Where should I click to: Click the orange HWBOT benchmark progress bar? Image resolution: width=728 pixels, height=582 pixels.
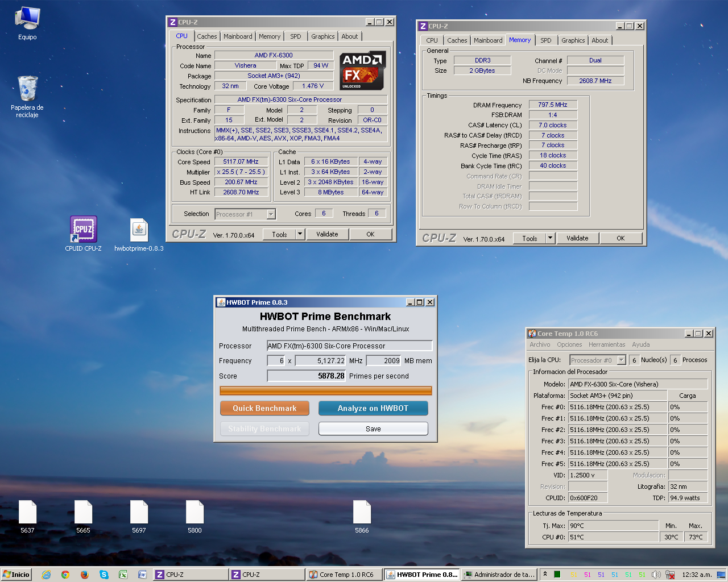[326, 390]
